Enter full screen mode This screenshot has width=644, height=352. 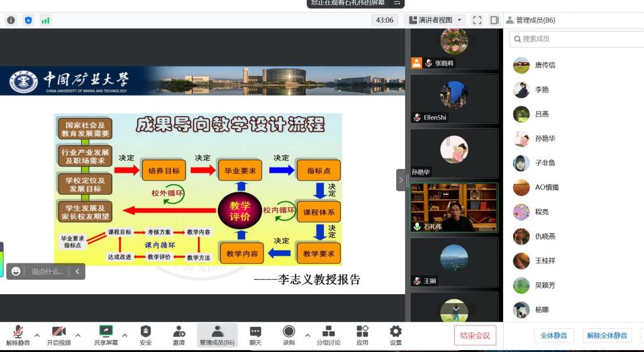click(x=477, y=20)
